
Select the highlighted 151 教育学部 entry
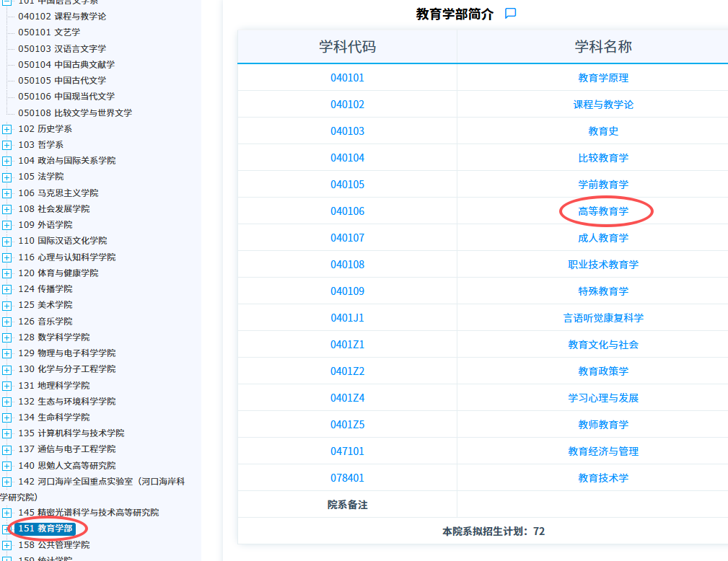click(45, 529)
